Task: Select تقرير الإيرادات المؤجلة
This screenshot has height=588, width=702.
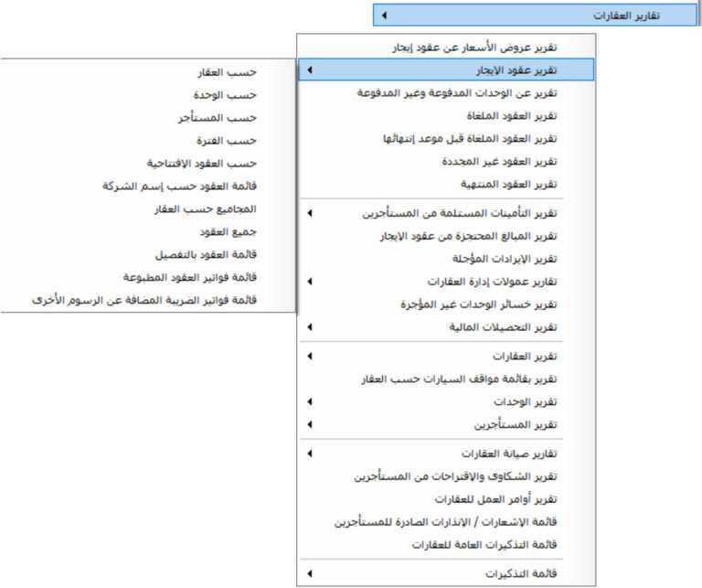Action: (446, 259)
